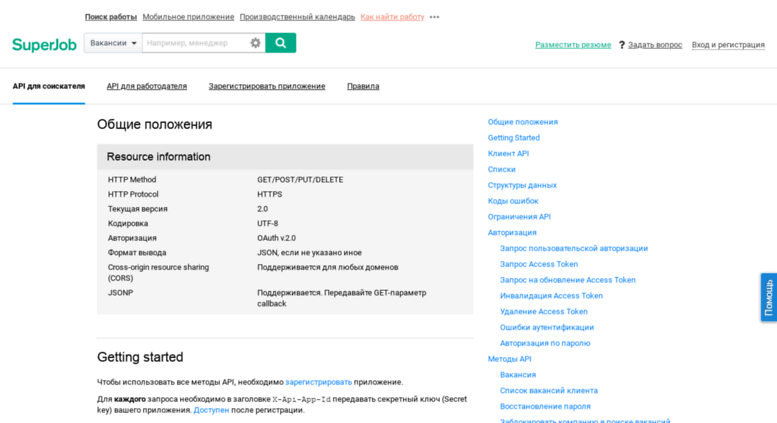Click Cross-origin resource sharing (CORS) label
Image resolution: width=777 pixels, height=423 pixels.
(159, 273)
